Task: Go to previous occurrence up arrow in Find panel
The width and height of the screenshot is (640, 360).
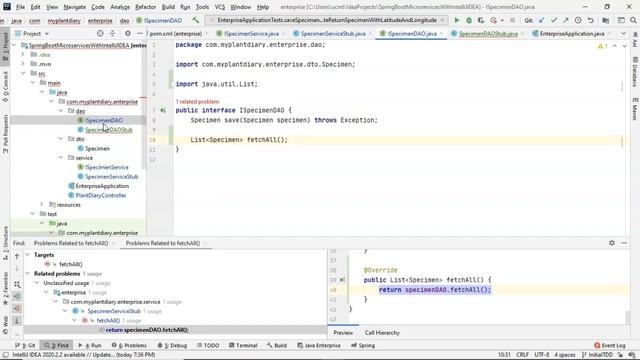Action: (17, 257)
